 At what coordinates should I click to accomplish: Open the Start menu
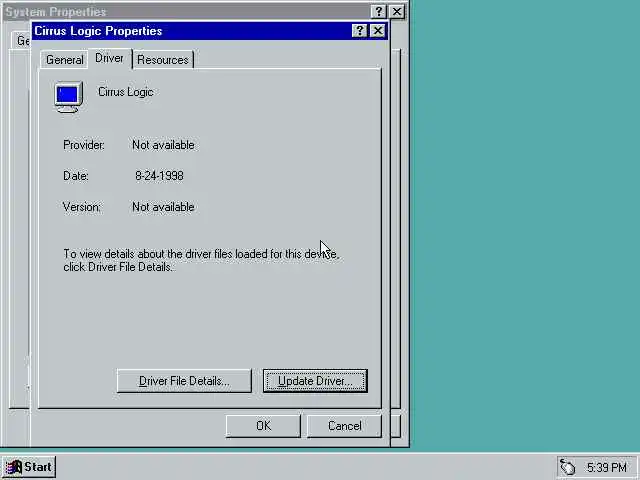click(29, 467)
